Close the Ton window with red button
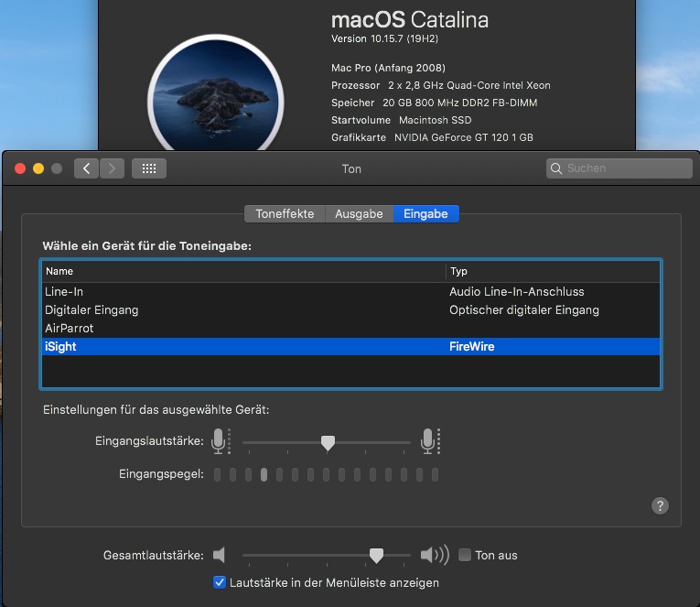The image size is (700, 607). click(x=20, y=168)
